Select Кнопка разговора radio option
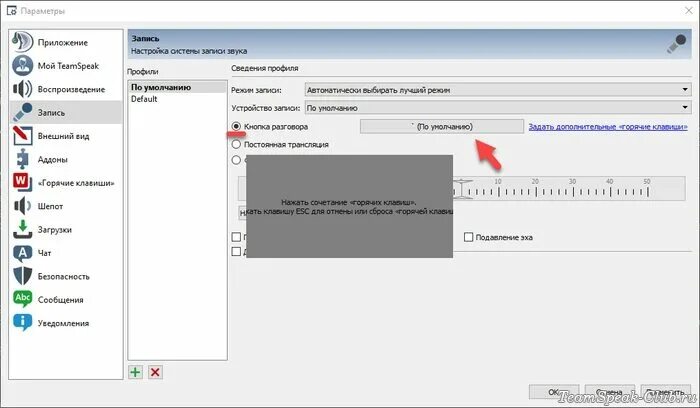The height and width of the screenshot is (408, 700). point(236,126)
